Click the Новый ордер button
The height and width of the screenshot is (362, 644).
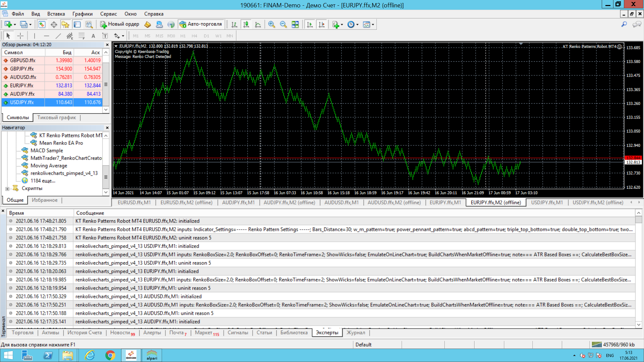tap(120, 24)
